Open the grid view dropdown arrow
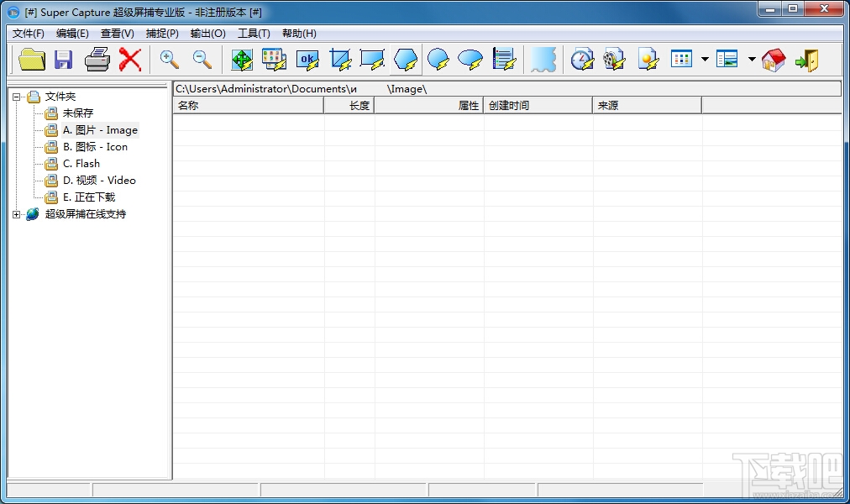850x504 pixels. tap(705, 59)
